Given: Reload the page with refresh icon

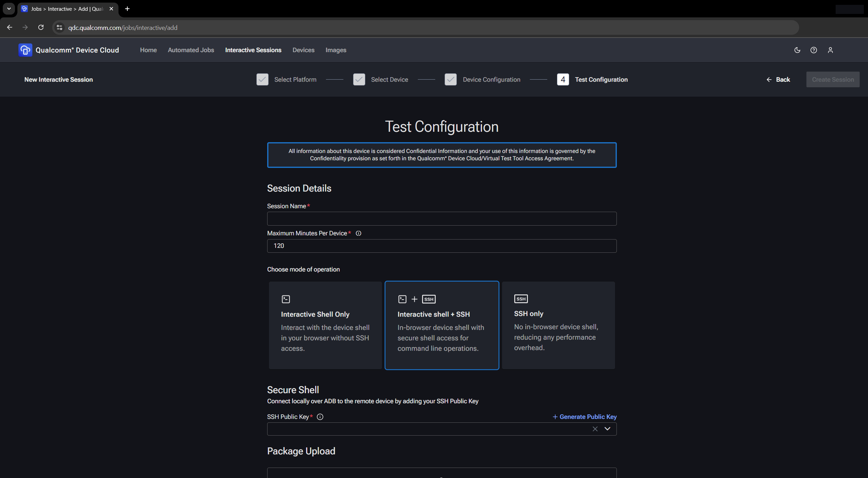Looking at the screenshot, I should [41, 27].
